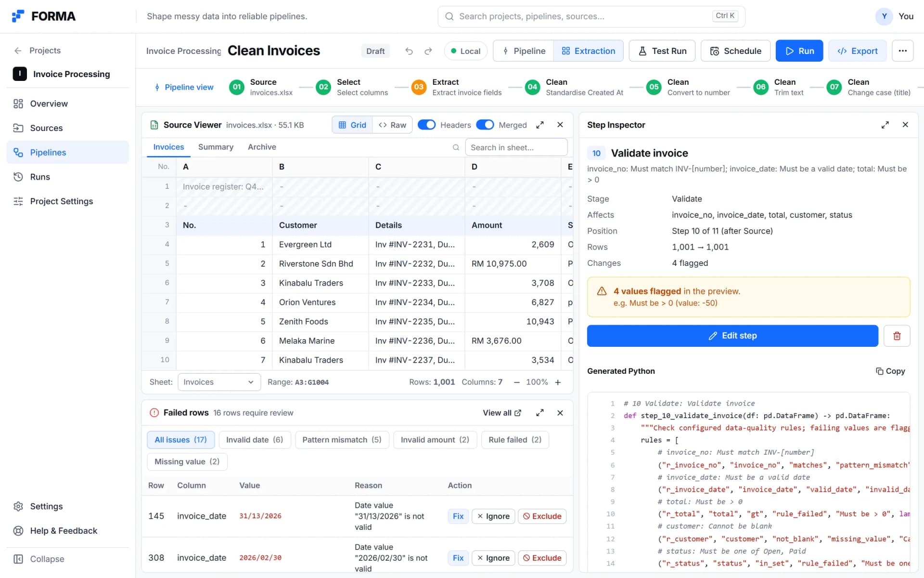924x578 pixels.
Task: Click Fix for row 145
Action: (x=458, y=516)
